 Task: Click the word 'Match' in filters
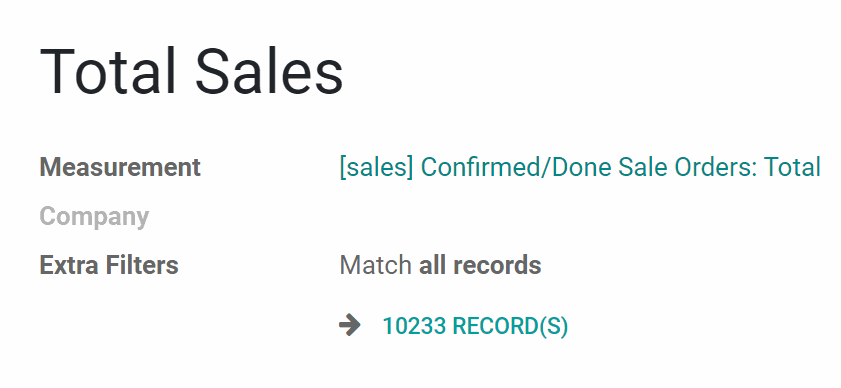375,265
